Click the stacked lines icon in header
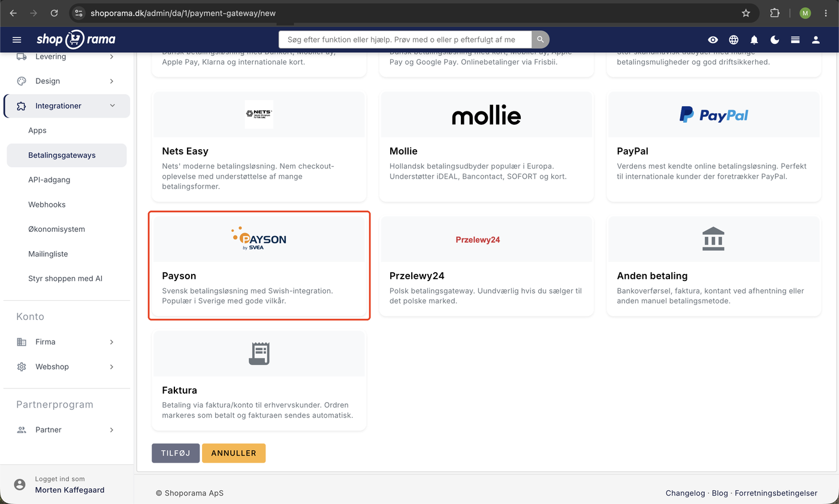Viewport: 839px width, 504px height. pyautogui.click(x=795, y=40)
